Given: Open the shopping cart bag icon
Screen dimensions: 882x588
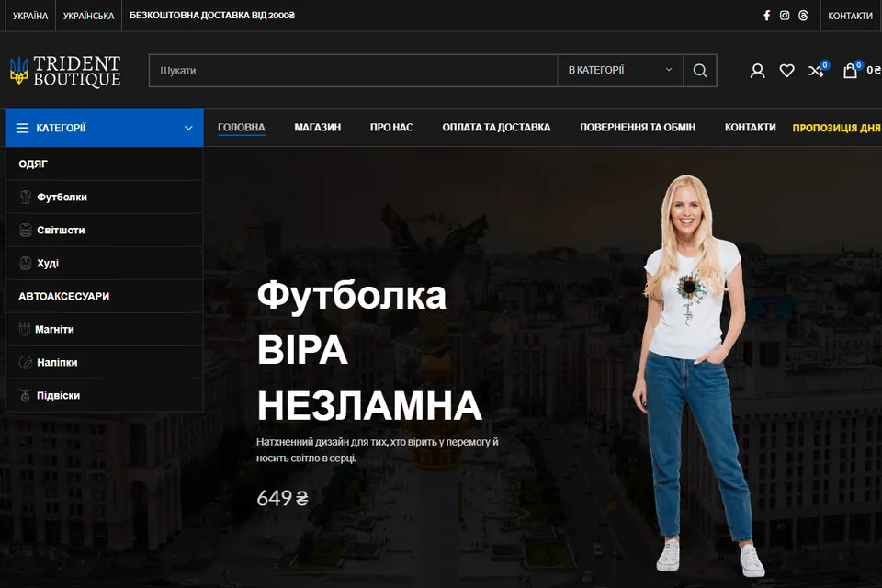Looking at the screenshot, I should [850, 71].
